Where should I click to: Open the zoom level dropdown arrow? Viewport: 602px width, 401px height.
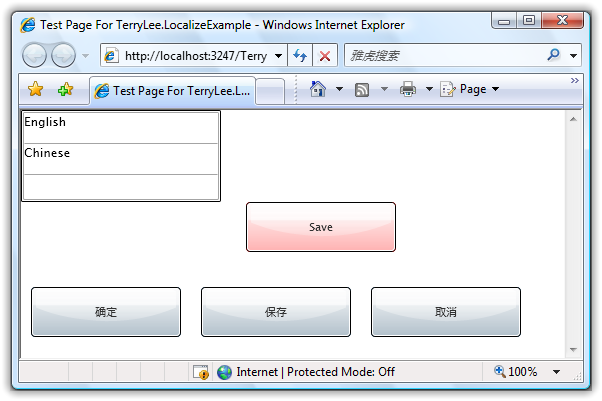(x=556, y=372)
